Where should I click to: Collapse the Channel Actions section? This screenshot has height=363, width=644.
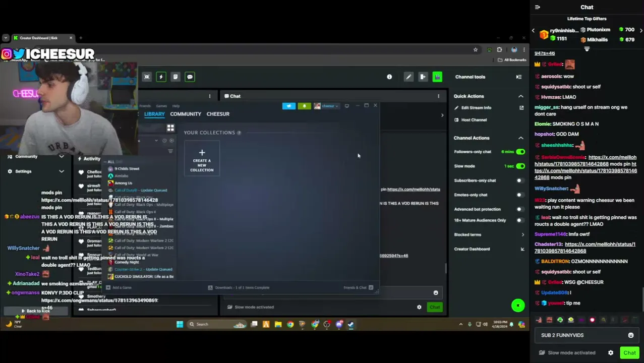521,138
